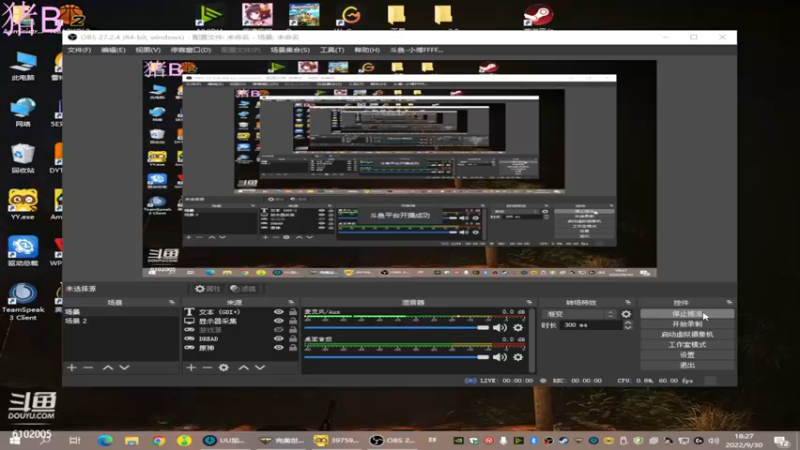Click the OBS preview canvas thumbnail
800x450 pixels.
(399, 169)
